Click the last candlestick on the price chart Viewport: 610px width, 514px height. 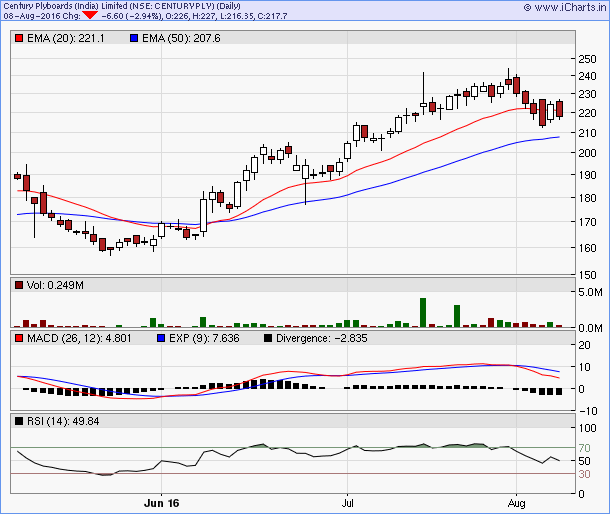[x=559, y=109]
